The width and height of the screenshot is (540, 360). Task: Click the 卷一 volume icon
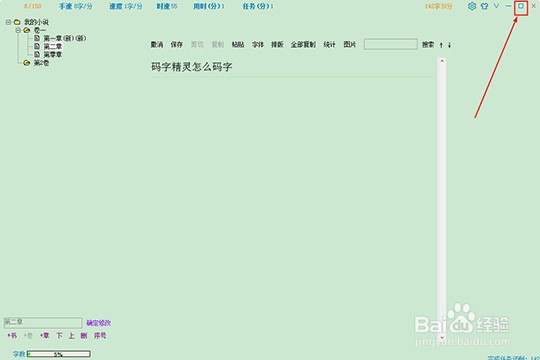pyautogui.click(x=27, y=30)
